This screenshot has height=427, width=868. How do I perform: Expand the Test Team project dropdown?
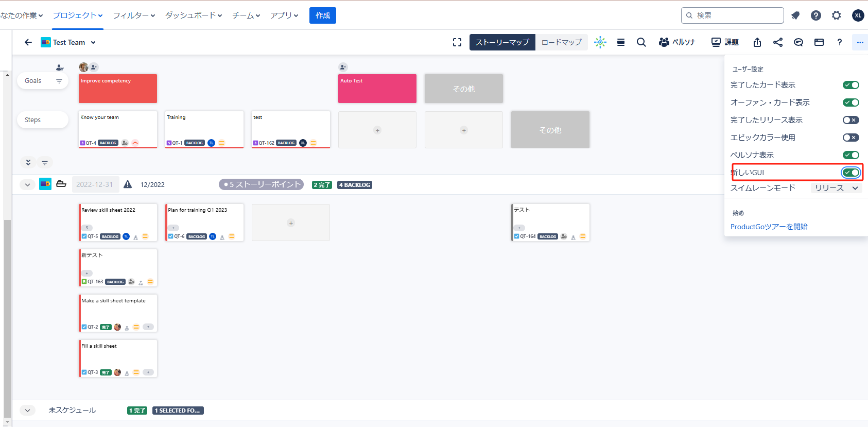[x=93, y=43]
